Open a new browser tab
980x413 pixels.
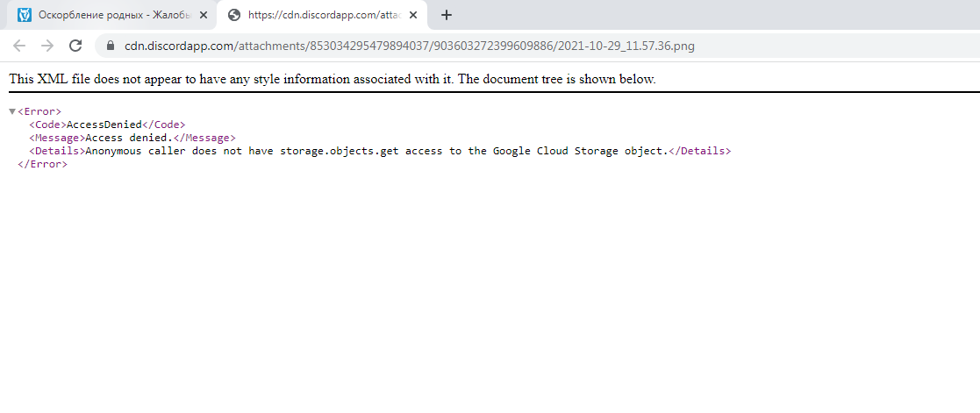447,15
